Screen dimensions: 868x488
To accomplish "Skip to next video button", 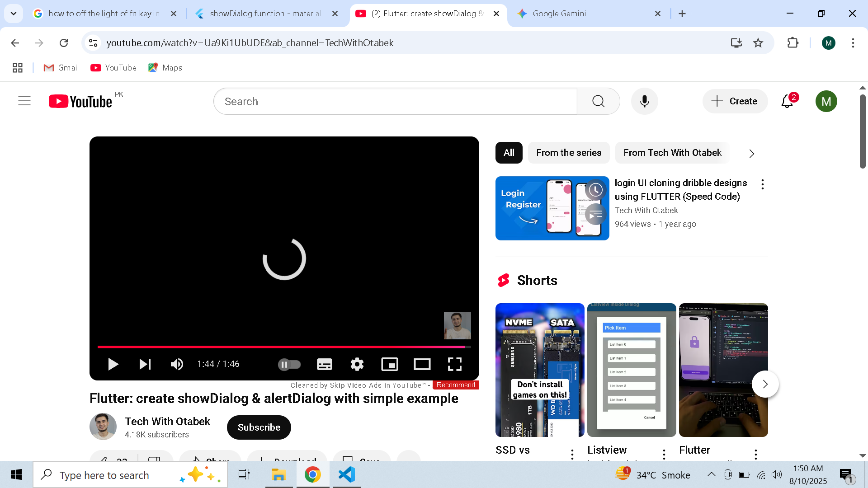I will tap(145, 364).
